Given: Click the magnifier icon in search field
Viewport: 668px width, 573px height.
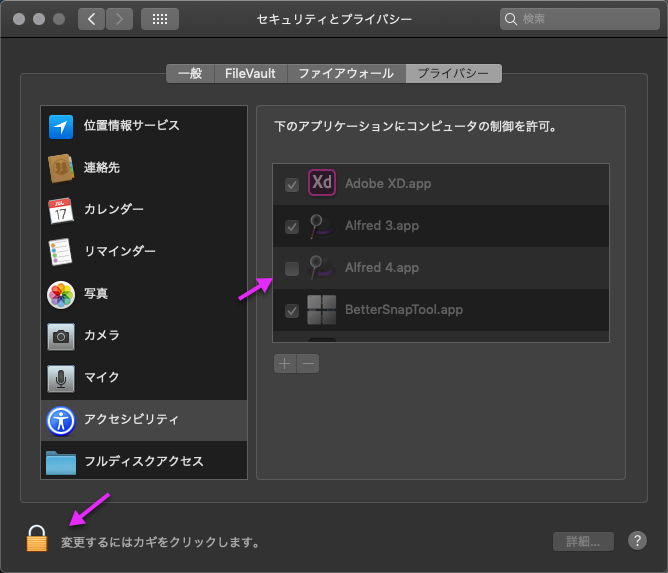Looking at the screenshot, I should [x=510, y=19].
